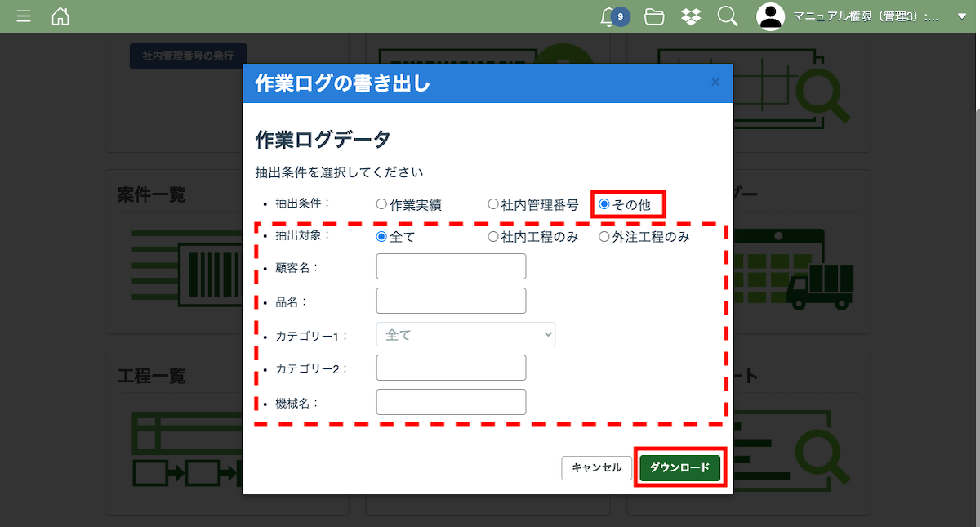Select the 社内管理番号 radio option
980x527 pixels.
click(x=493, y=204)
